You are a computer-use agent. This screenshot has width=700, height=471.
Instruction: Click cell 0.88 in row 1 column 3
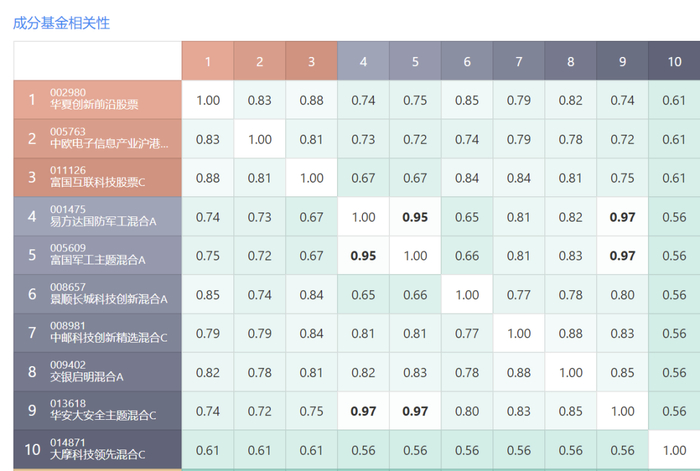(311, 100)
